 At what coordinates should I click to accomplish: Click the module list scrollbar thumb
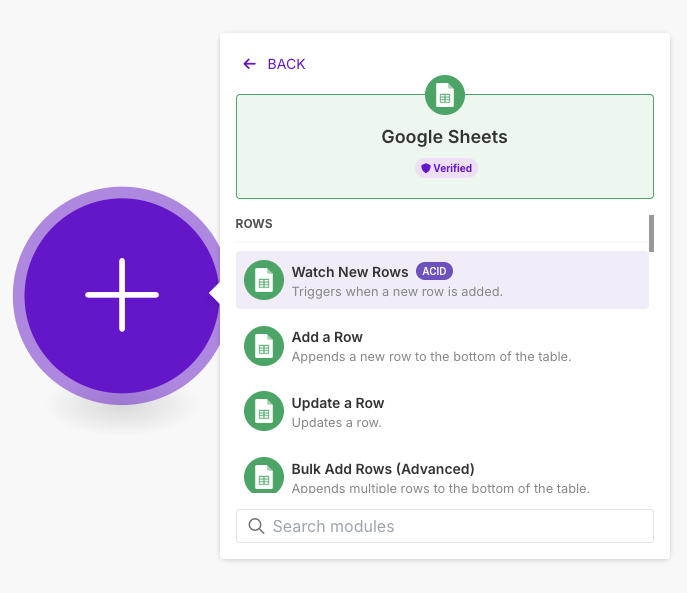651,233
